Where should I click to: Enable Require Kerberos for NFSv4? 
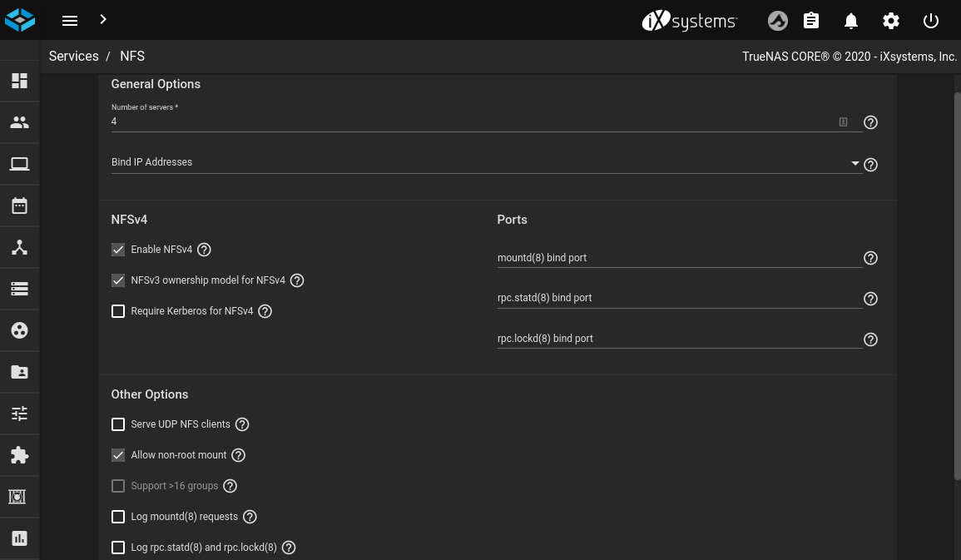(x=118, y=311)
